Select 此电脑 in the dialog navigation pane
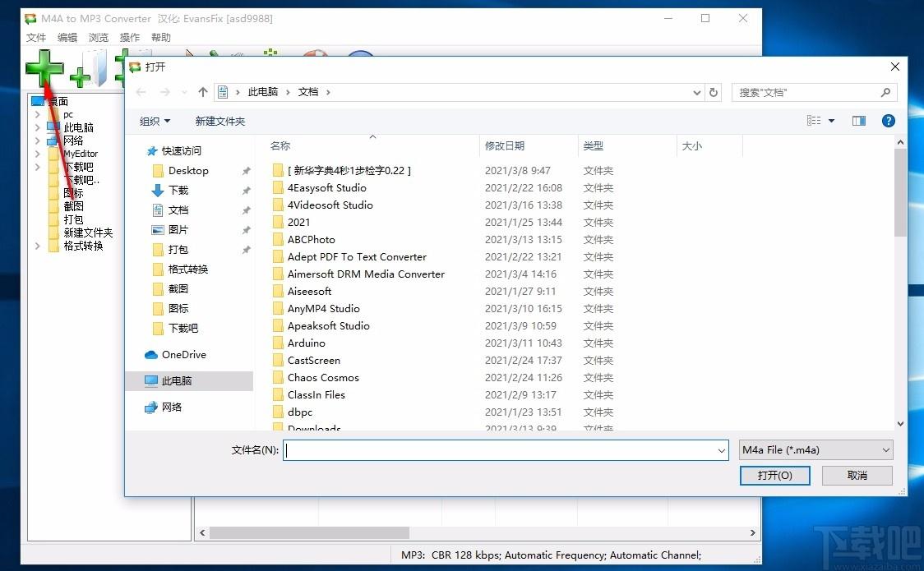 pos(189,381)
